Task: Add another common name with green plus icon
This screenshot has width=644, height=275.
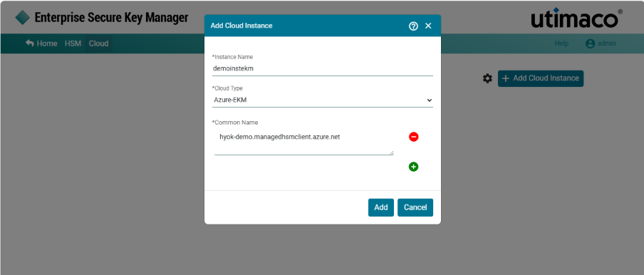Action: click(414, 167)
